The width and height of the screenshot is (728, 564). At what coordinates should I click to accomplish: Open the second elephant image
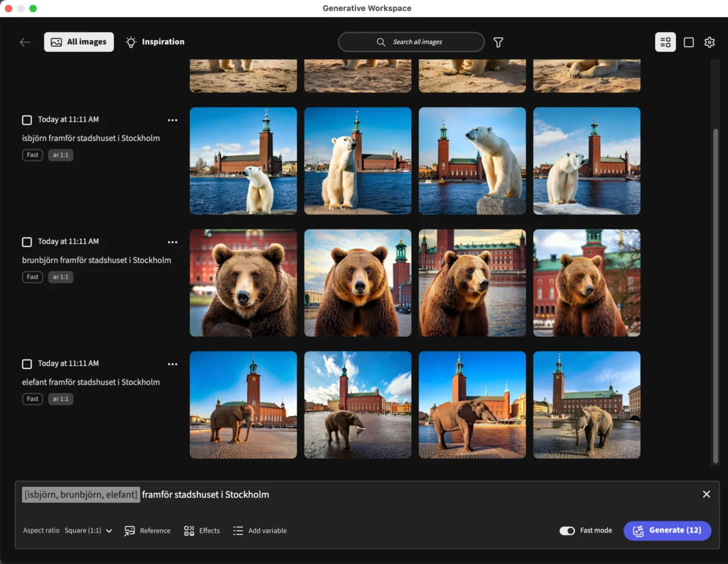[x=358, y=405]
